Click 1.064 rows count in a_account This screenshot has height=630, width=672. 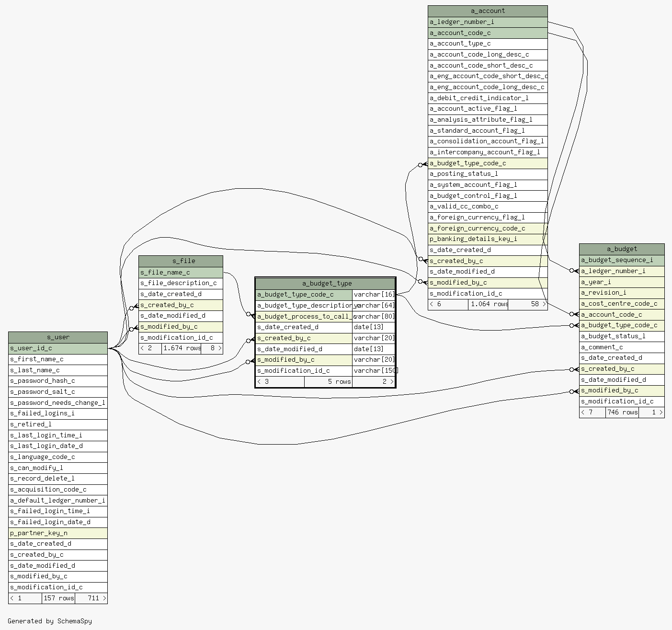488,304
